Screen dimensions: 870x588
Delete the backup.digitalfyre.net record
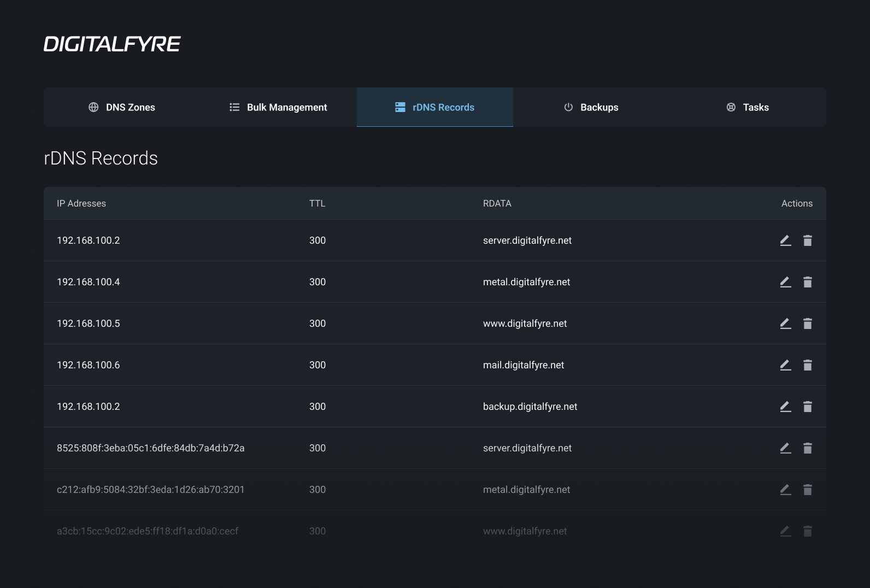pyautogui.click(x=808, y=407)
